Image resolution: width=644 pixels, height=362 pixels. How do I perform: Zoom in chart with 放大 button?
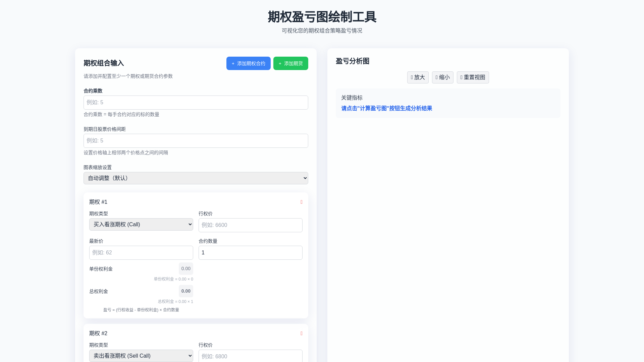[418, 77]
